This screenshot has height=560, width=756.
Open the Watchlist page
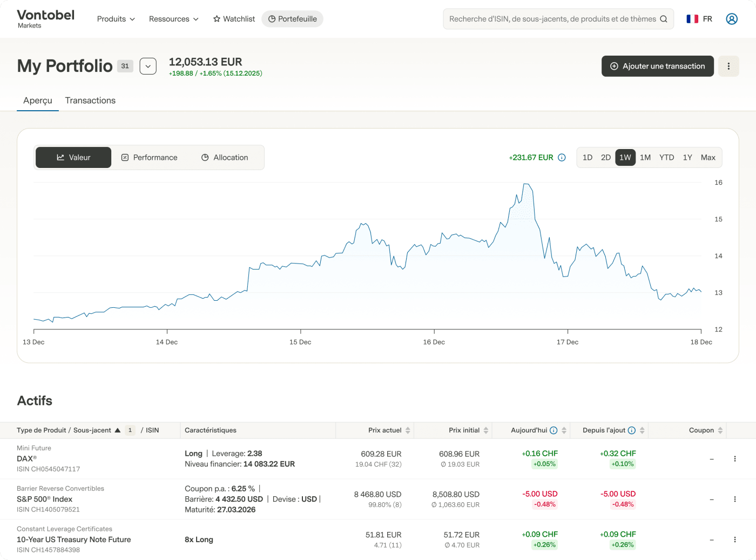(x=234, y=19)
